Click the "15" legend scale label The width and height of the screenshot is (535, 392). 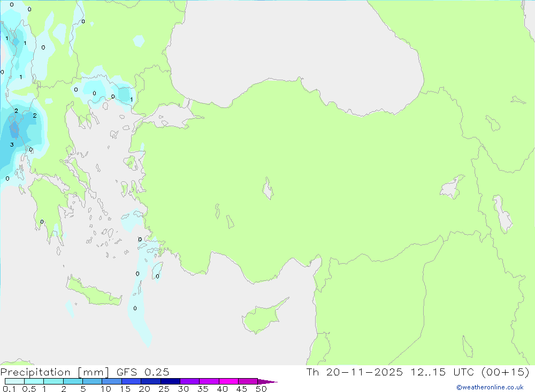125,389
